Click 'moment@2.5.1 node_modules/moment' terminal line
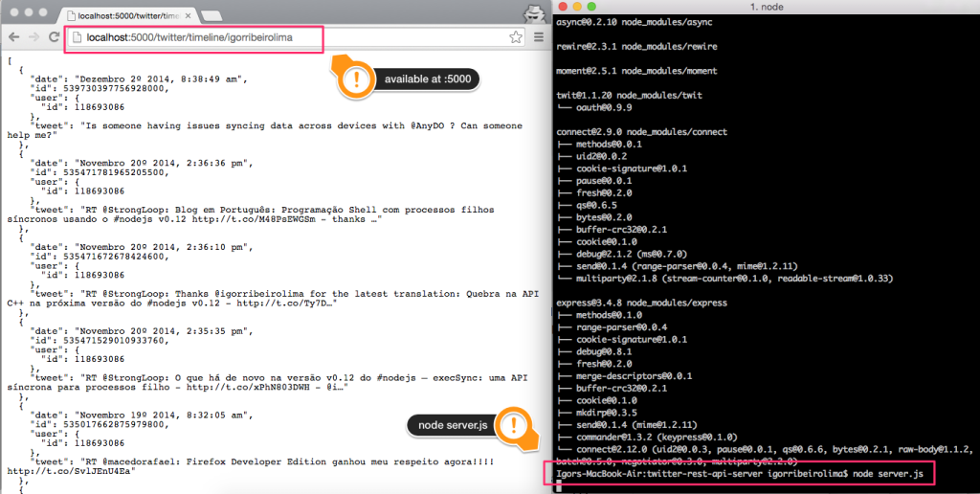 coord(636,71)
